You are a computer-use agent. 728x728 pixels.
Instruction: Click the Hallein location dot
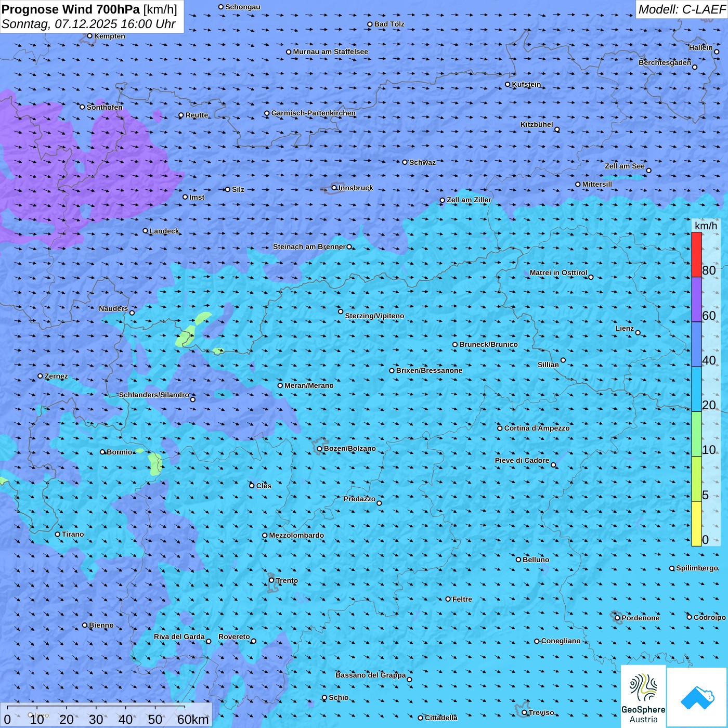pos(717,51)
